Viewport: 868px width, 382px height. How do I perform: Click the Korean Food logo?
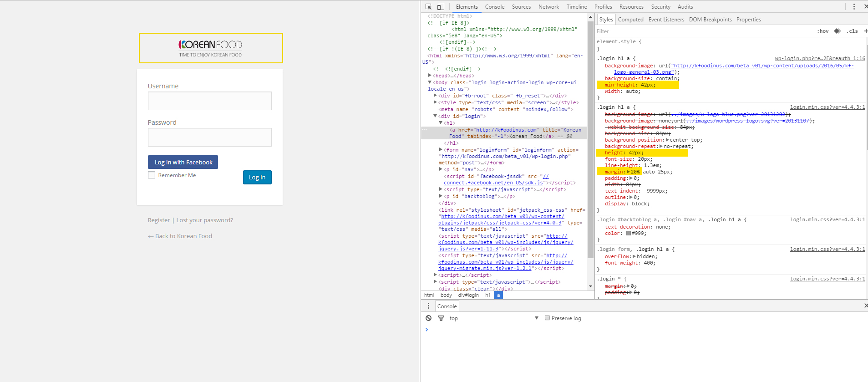(210, 48)
